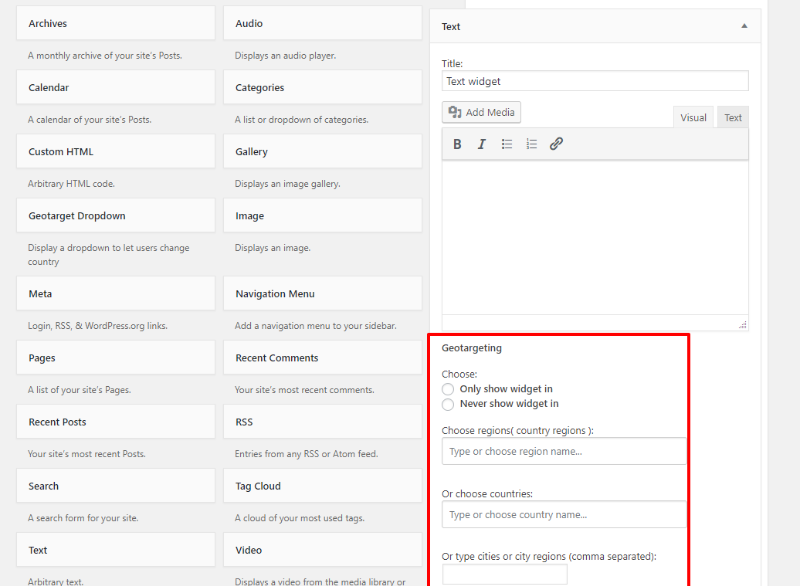Choose the Geotarget Dropdown widget
This screenshot has height=586, width=800.
click(x=115, y=215)
